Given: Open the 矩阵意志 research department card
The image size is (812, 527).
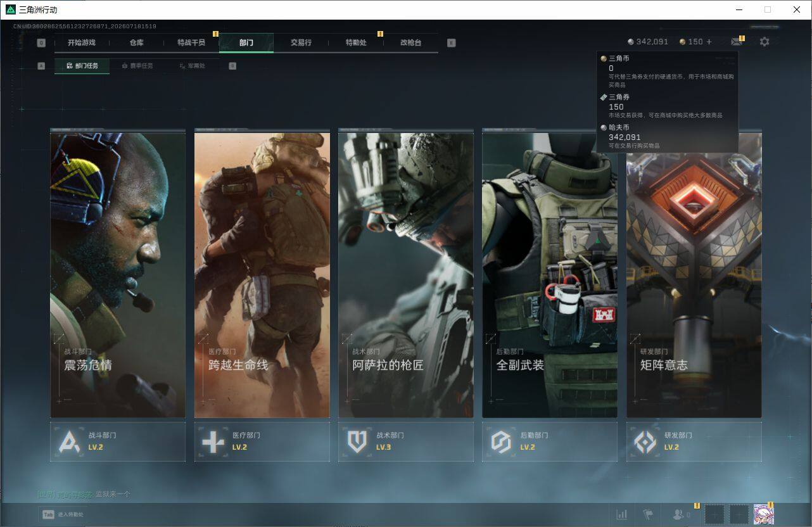Looking at the screenshot, I should pyautogui.click(x=694, y=274).
